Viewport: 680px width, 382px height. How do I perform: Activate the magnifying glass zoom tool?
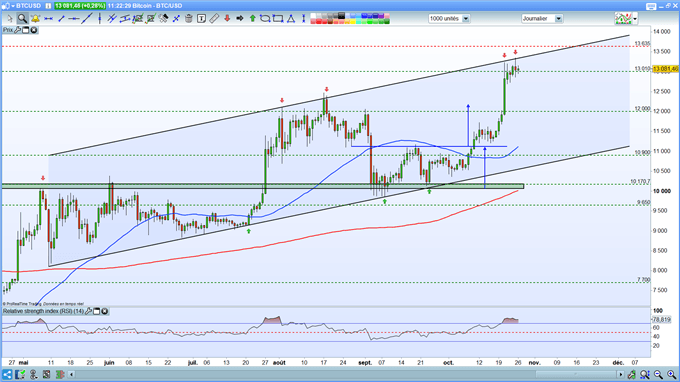(23, 18)
